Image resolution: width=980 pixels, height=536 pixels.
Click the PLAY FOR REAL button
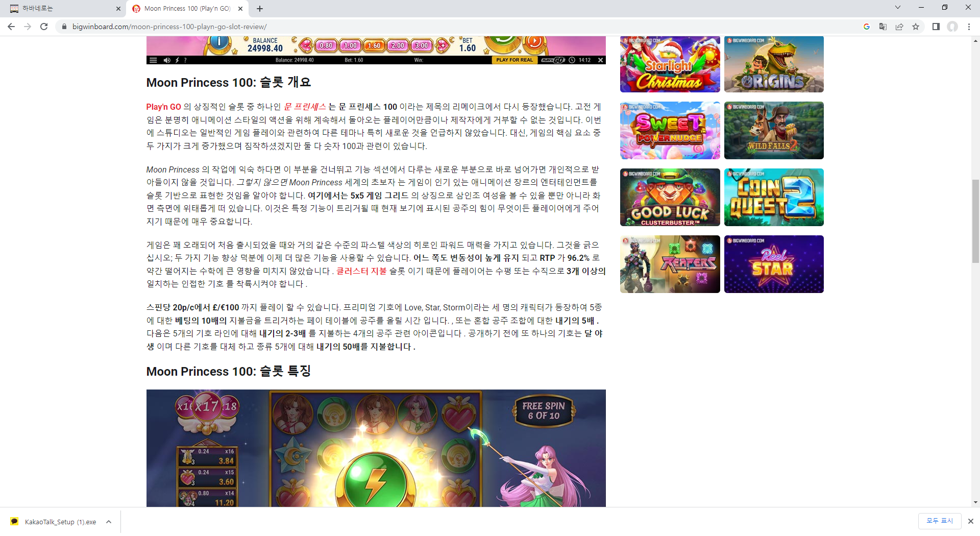click(514, 60)
